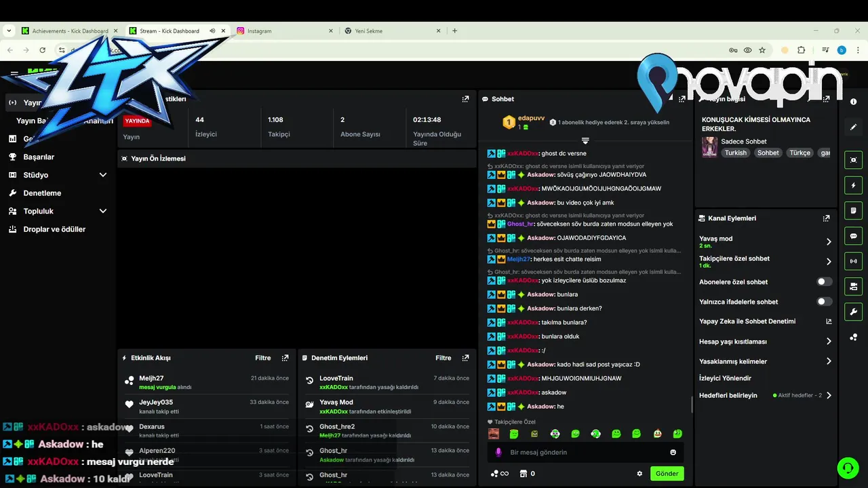This screenshot has height=488, width=868.
Task: Toggle the note panel icon in right sidebar
Action: point(853,211)
